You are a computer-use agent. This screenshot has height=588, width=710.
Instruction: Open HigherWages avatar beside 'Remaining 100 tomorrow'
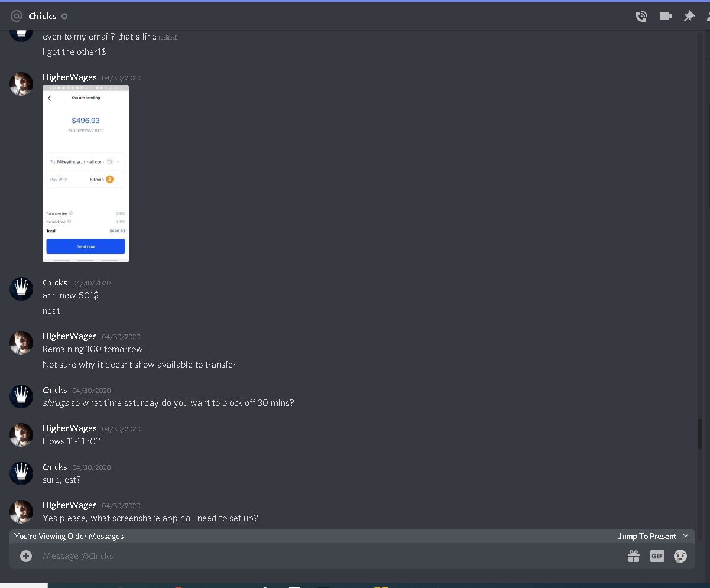pos(21,342)
